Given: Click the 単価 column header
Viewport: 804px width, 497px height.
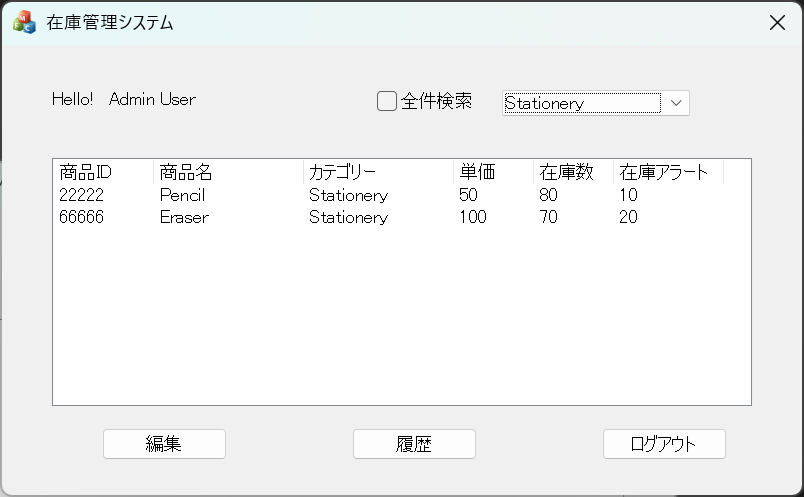Looking at the screenshot, I should [x=478, y=172].
